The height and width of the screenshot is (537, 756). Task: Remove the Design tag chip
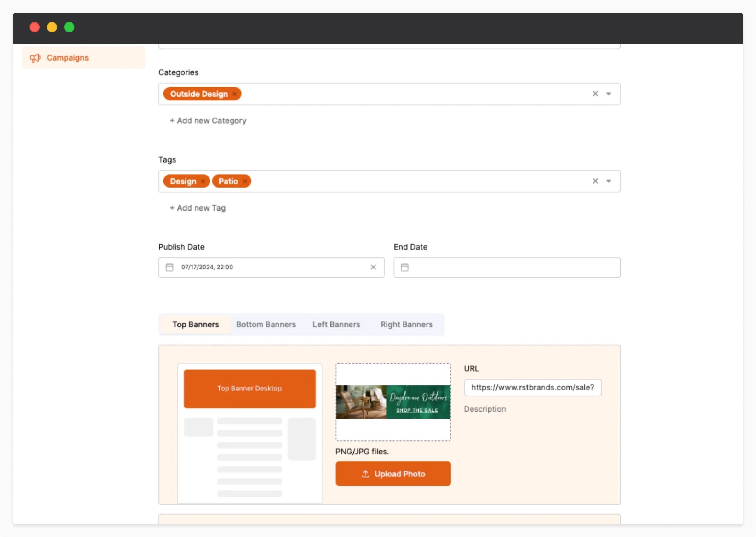tap(203, 181)
